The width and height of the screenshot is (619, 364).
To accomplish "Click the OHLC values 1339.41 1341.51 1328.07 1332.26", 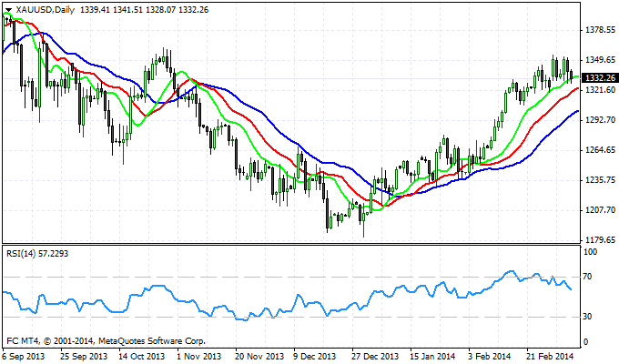I will (144, 10).
